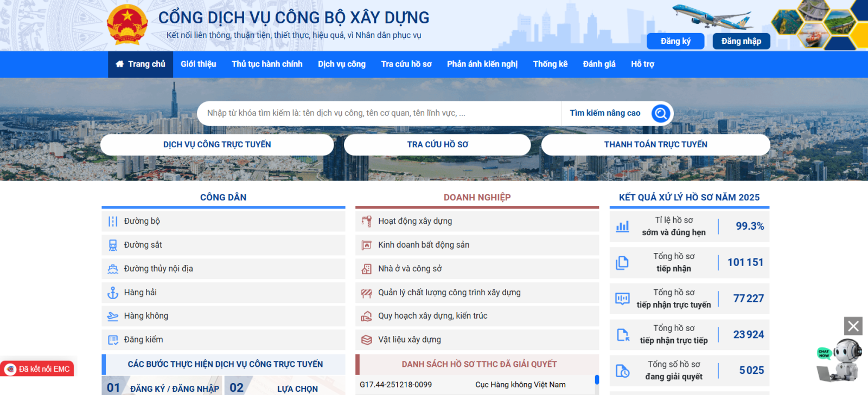Open the Thủ tục hành chính menu

coord(267,64)
